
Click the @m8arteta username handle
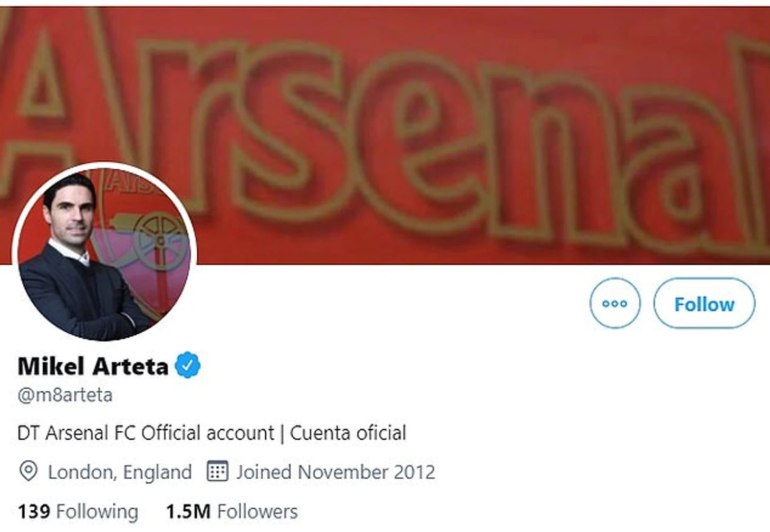65,395
